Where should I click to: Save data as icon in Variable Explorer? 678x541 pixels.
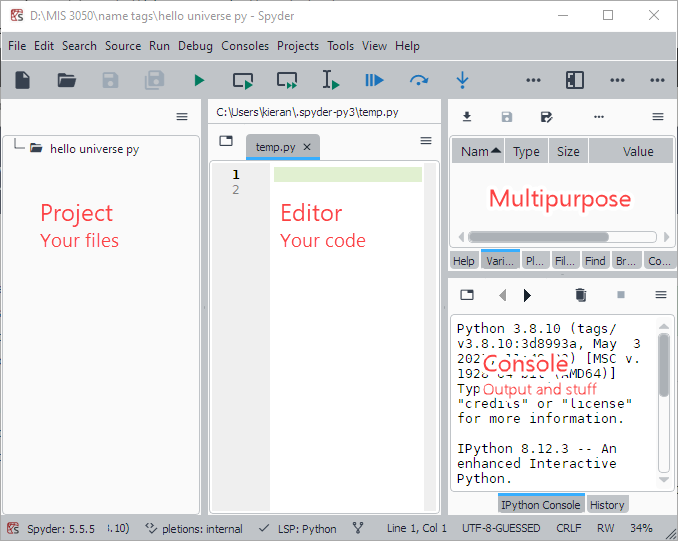click(x=547, y=117)
